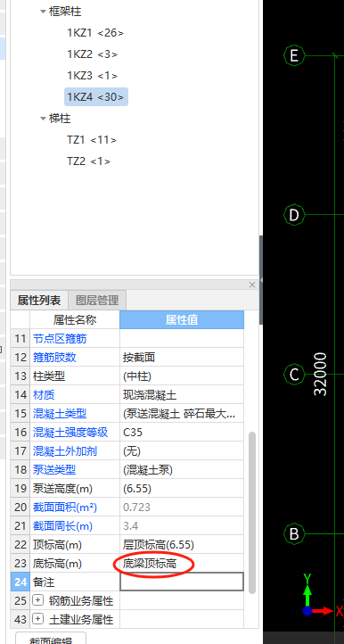Click the panel collapse arrow on the splitter
This screenshot has height=644, width=344.
coord(261,279)
